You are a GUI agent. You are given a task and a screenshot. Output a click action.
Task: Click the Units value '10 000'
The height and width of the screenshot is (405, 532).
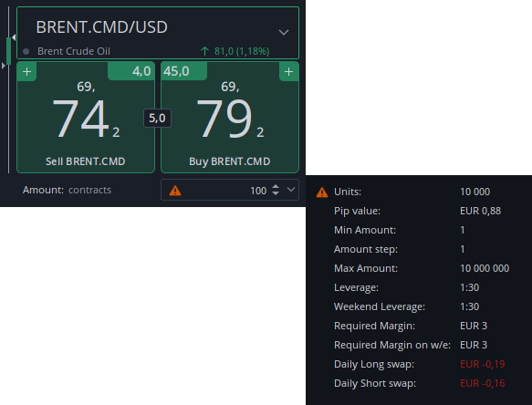(475, 192)
